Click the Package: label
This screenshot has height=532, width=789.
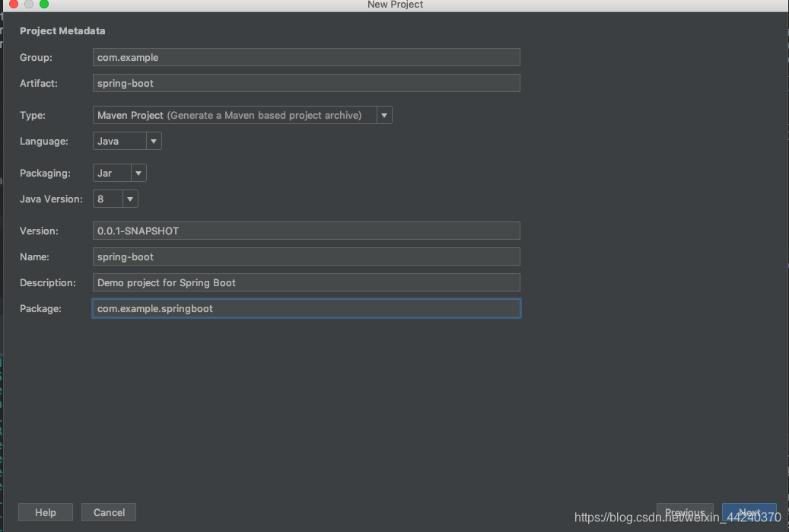click(40, 308)
